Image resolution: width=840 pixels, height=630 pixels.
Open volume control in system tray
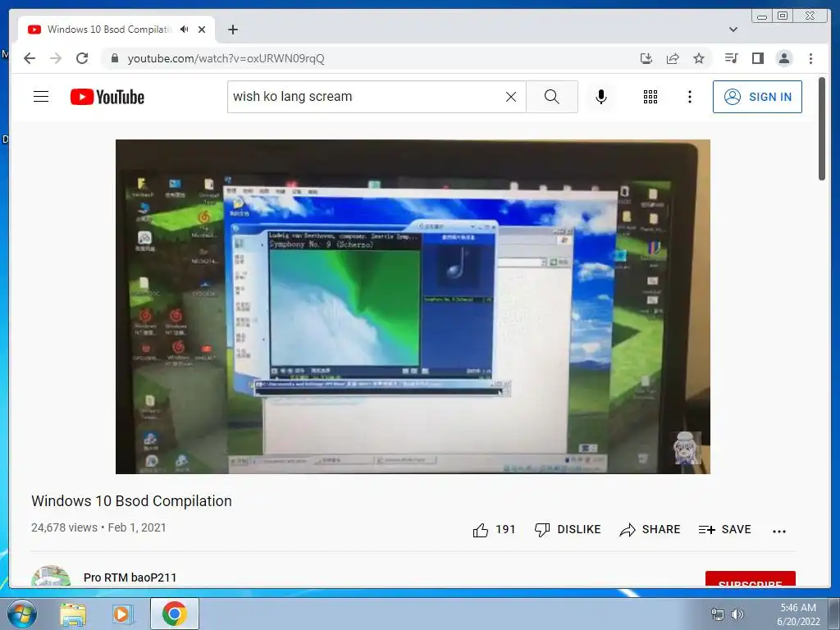pyautogui.click(x=737, y=614)
